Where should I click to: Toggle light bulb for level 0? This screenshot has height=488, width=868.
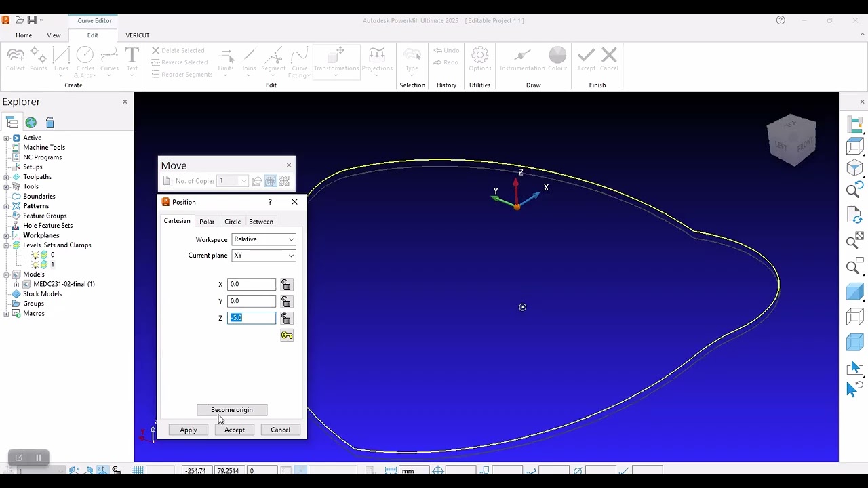pyautogui.click(x=35, y=255)
